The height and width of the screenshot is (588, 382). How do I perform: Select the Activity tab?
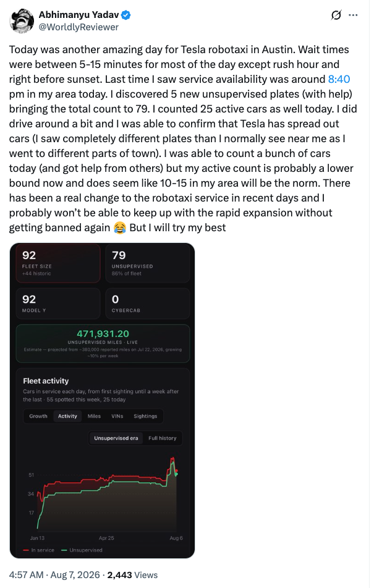coord(67,416)
